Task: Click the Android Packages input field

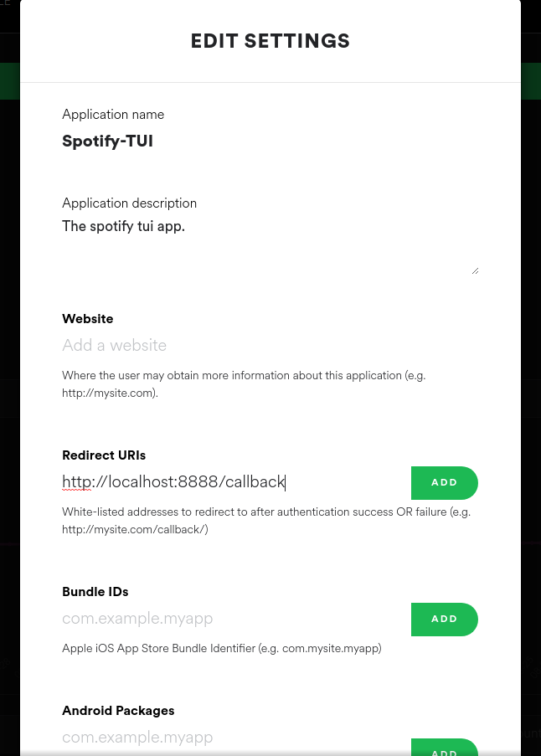Action: pyautogui.click(x=233, y=738)
